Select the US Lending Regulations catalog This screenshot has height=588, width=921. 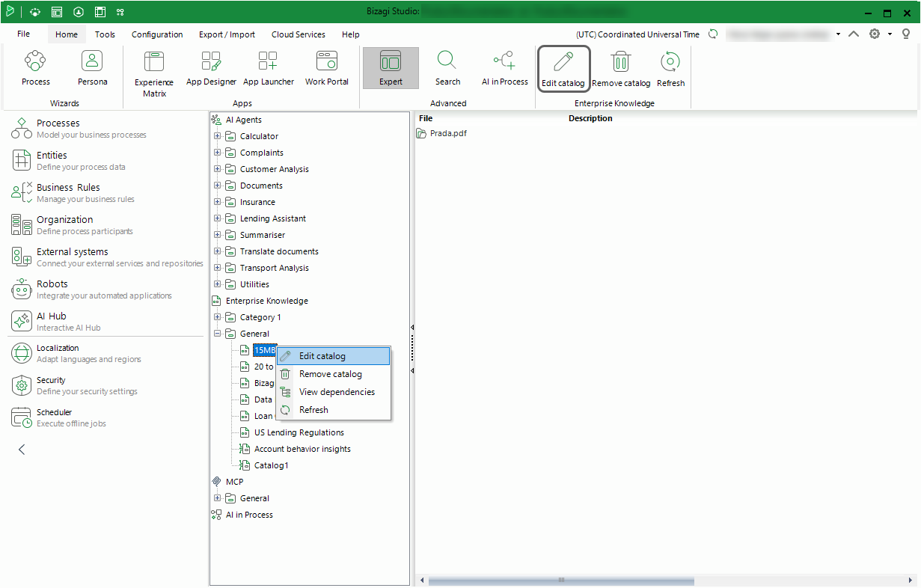click(299, 432)
